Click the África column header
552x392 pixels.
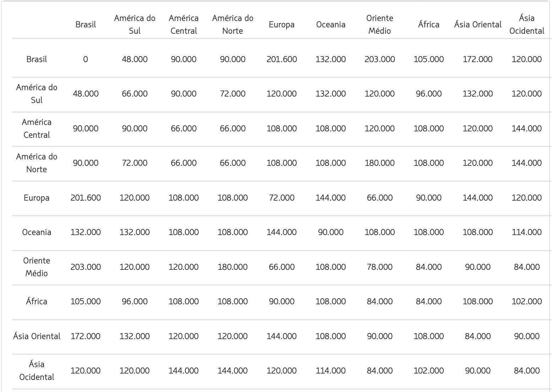coord(429,24)
